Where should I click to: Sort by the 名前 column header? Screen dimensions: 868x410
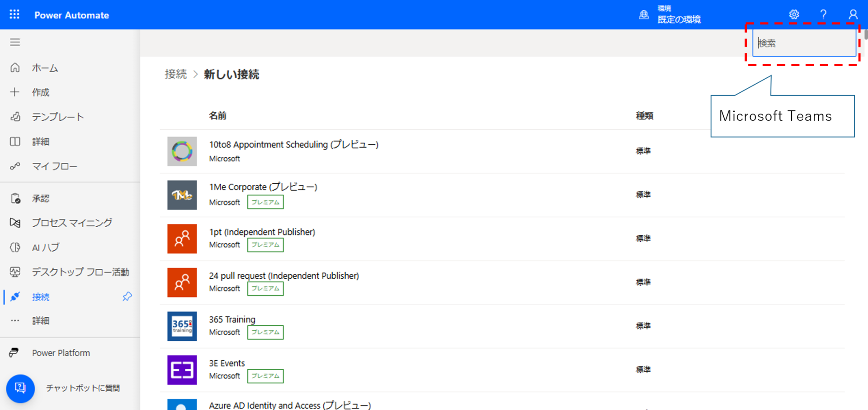(x=217, y=116)
